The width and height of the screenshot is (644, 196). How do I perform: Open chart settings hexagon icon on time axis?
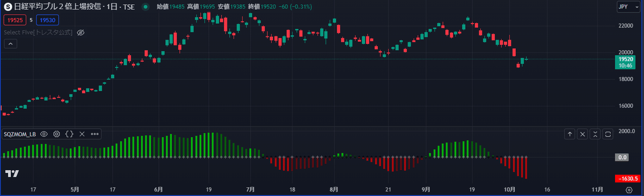pyautogui.click(x=629, y=190)
